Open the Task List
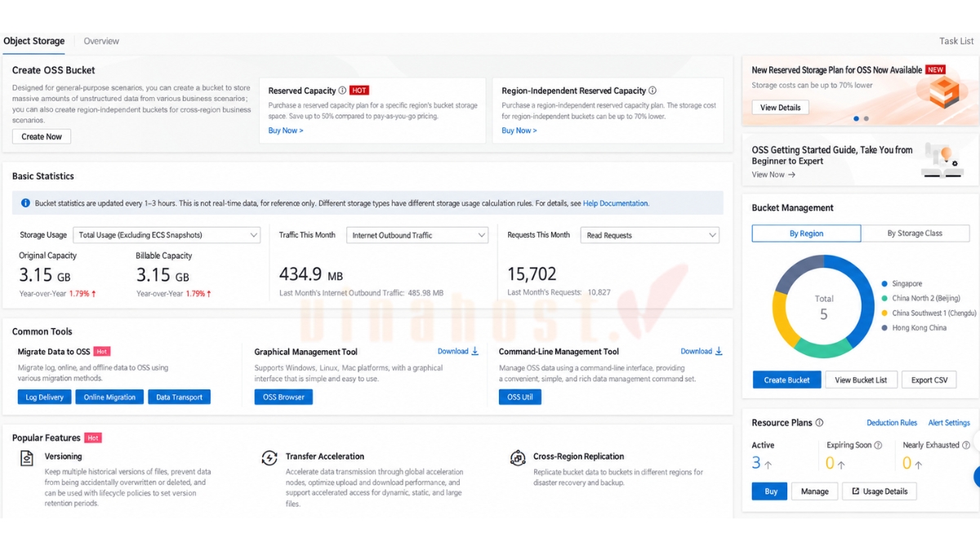Screen dimensions: 980x551 pos(956,41)
